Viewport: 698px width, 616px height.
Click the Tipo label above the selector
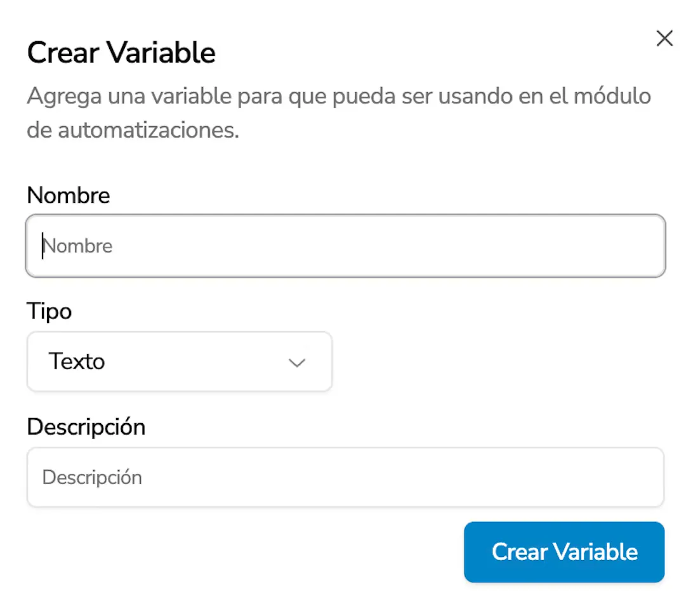coord(49,311)
